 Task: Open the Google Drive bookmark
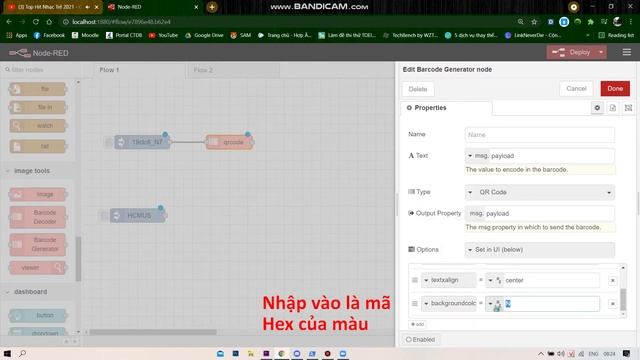click(x=204, y=36)
